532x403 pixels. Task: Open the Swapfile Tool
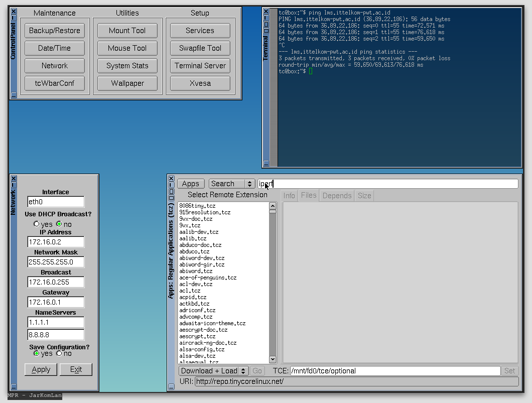200,48
